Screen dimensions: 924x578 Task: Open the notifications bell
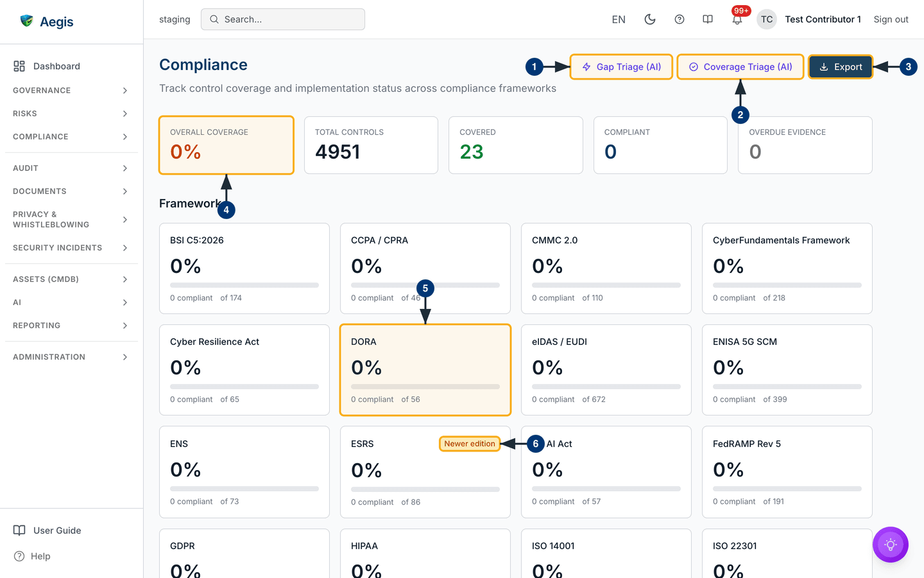click(737, 19)
